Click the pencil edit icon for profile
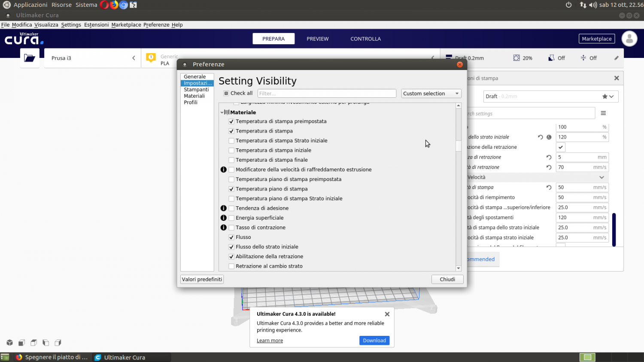The image size is (644, 362). coord(617,58)
